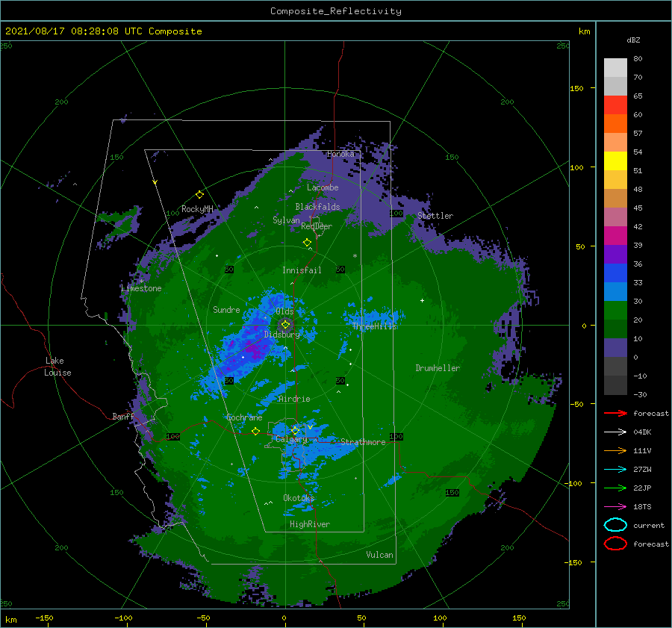Pick the light gray swatch between 80 and 70 dBZ
This screenshot has height=628, width=672.
615,68
